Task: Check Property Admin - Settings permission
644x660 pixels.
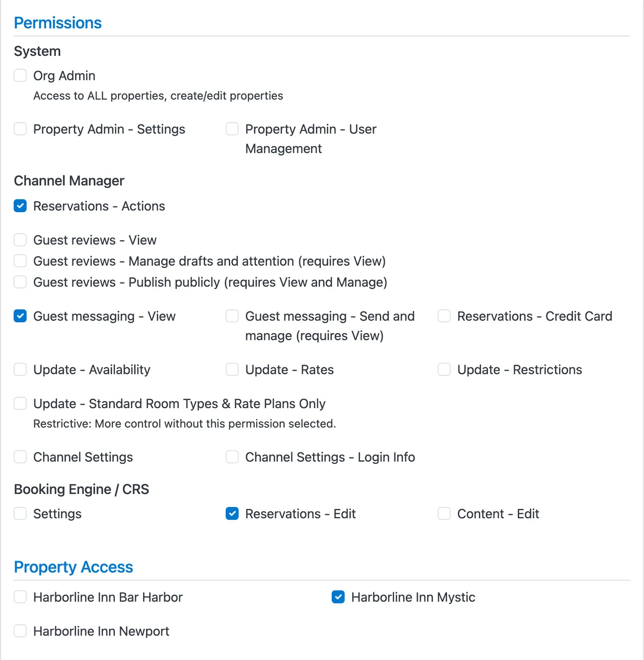Action: 20,129
